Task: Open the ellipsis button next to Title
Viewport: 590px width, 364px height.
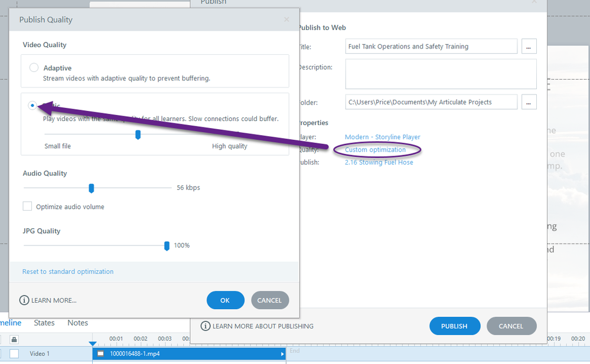Action: pyautogui.click(x=529, y=46)
